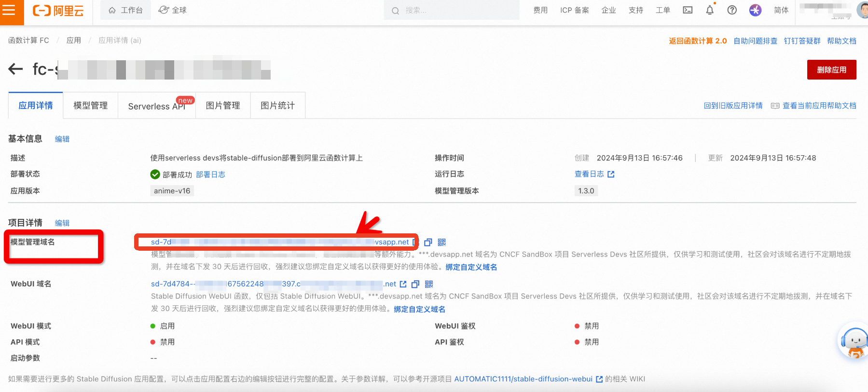Open the 费用 menu
The height and width of the screenshot is (392, 868).
click(x=540, y=10)
